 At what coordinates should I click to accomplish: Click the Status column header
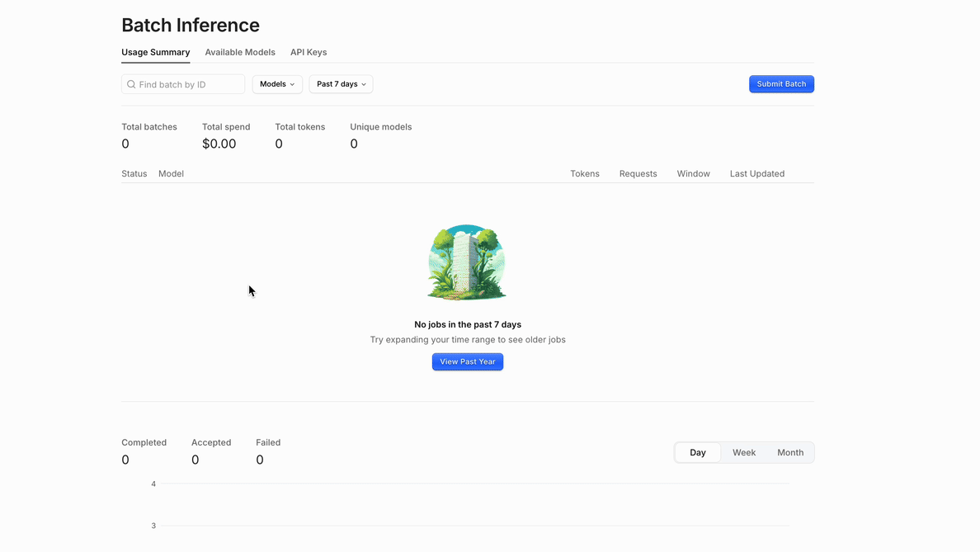134,174
